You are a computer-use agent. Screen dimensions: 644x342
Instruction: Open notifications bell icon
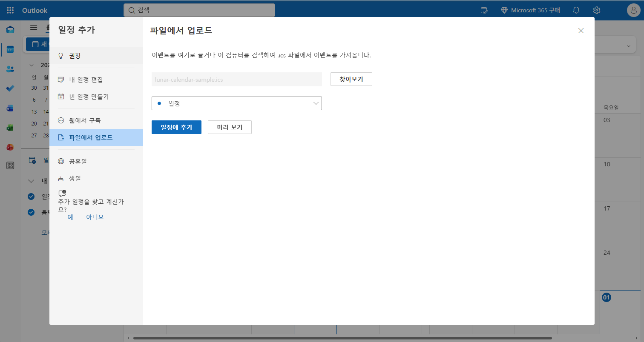click(x=576, y=10)
